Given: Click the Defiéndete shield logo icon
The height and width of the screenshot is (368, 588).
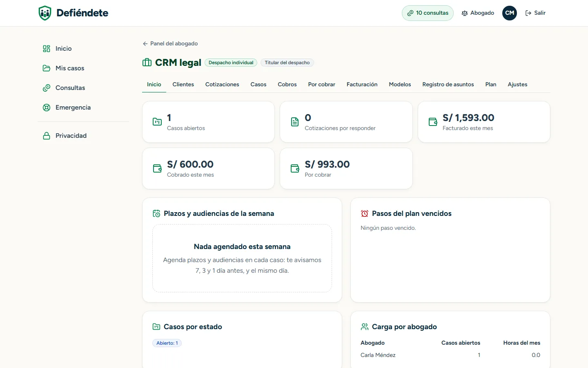Looking at the screenshot, I should coord(45,13).
